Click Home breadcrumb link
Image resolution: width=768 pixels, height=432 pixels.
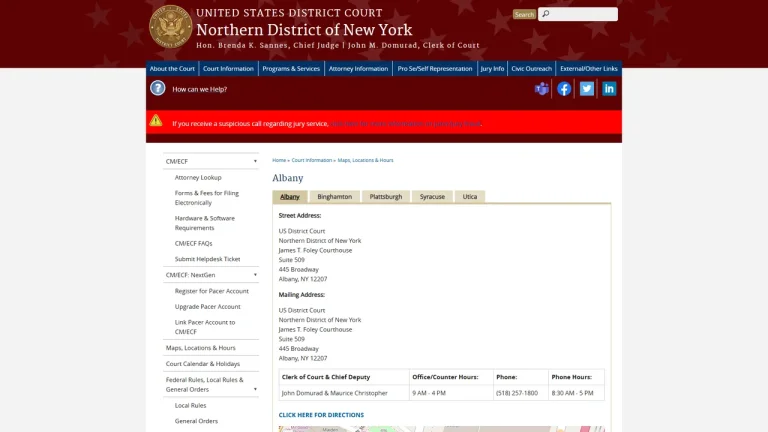click(x=279, y=160)
